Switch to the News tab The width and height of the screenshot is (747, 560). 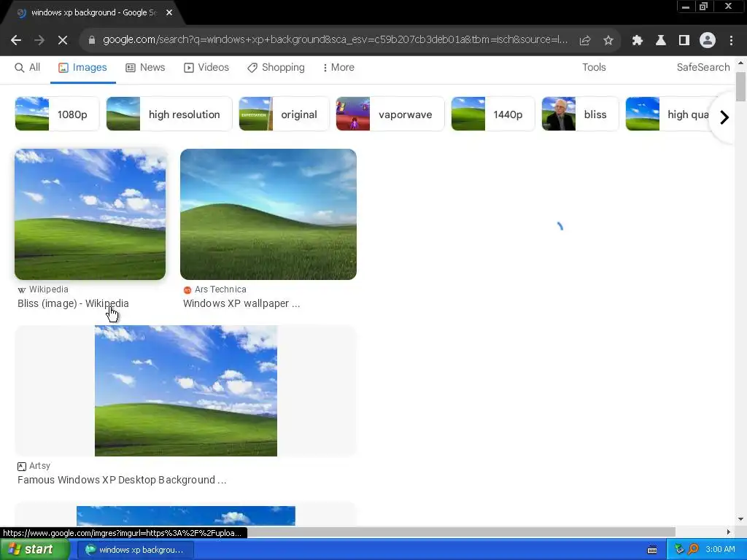tap(145, 68)
